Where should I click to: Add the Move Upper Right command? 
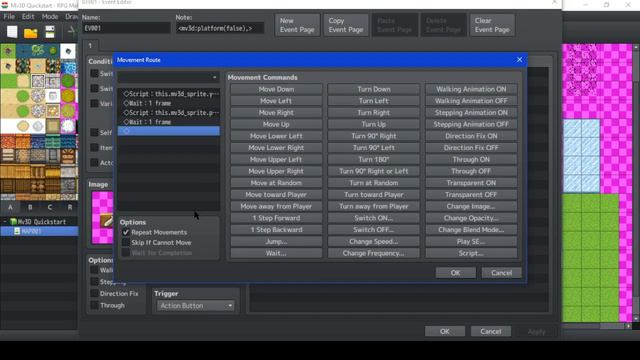click(x=276, y=171)
